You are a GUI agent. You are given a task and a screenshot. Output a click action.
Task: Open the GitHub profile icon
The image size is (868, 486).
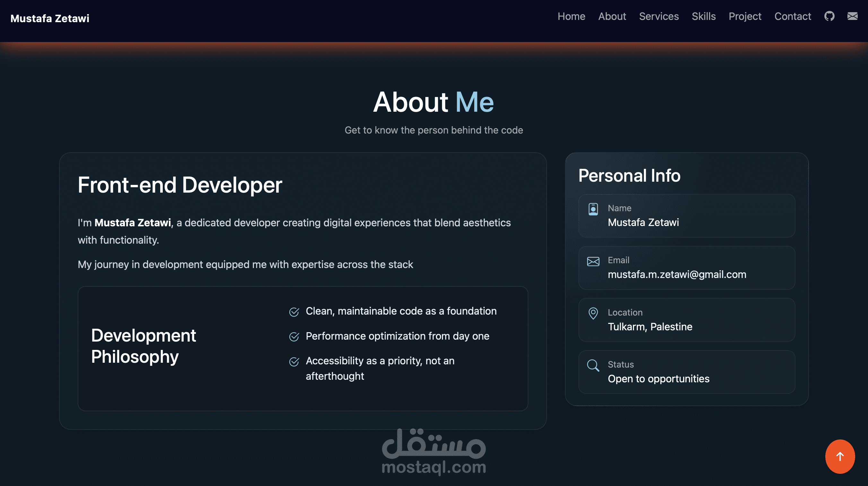coord(829,16)
